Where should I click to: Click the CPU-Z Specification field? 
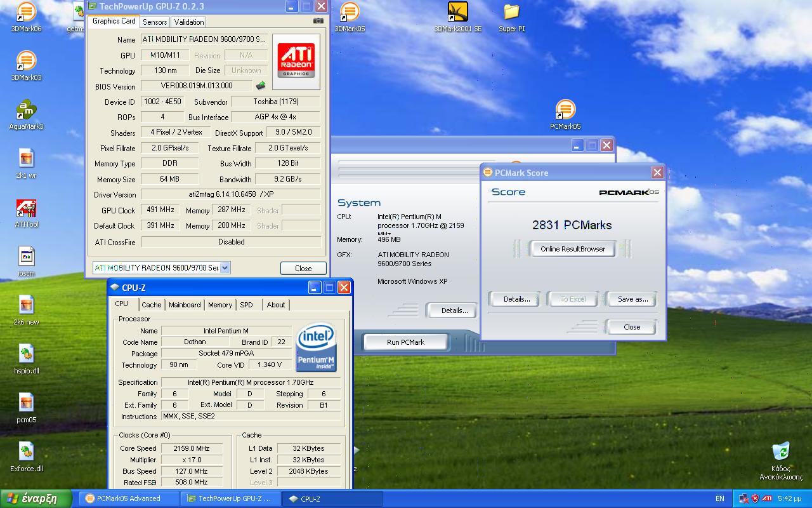point(251,382)
